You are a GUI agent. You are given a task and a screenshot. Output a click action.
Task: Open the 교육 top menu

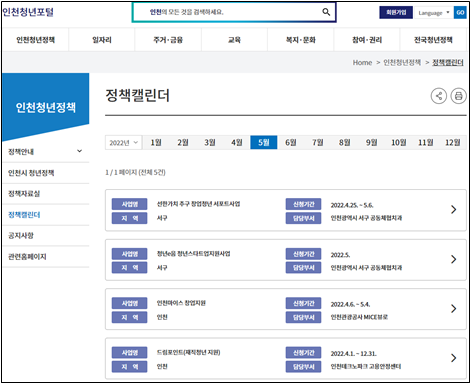[234, 40]
